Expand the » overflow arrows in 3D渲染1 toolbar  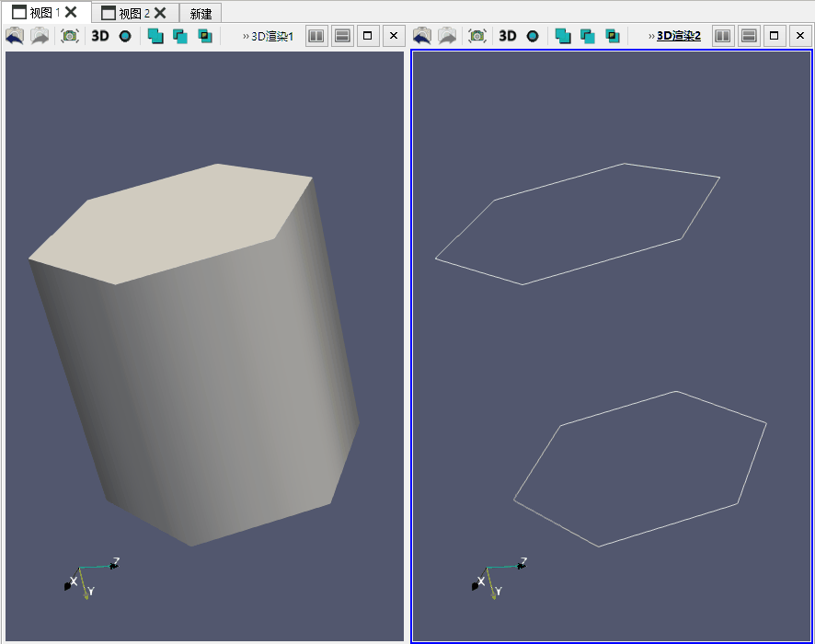[246, 37]
